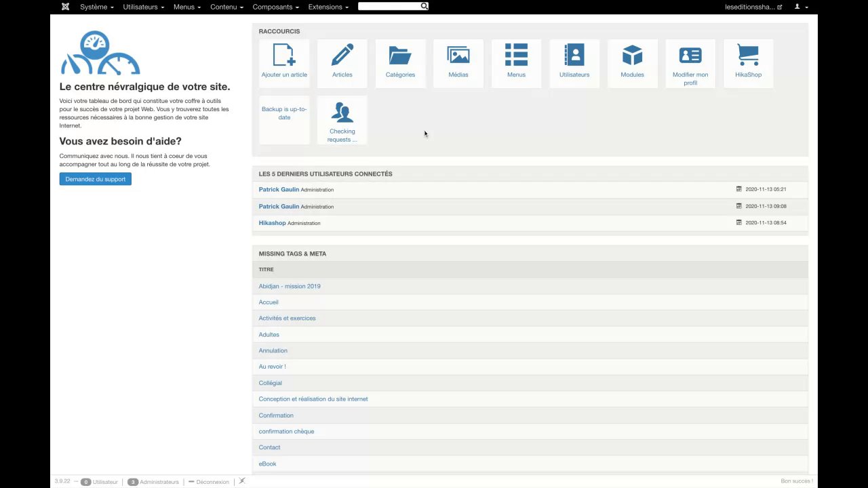The height and width of the screenshot is (488, 868).
Task: Open the Utilisateurs address book shortcut
Action: (574, 63)
